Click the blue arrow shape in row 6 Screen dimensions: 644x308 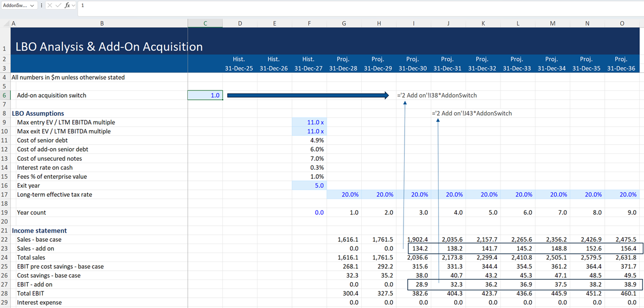308,95
